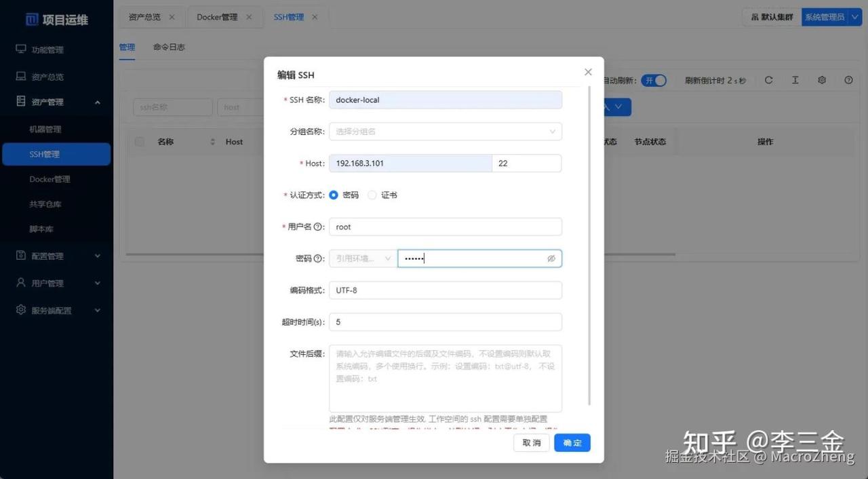The height and width of the screenshot is (479, 868).
Task: Click the 配置管理 sidebar icon
Action: pos(21,256)
